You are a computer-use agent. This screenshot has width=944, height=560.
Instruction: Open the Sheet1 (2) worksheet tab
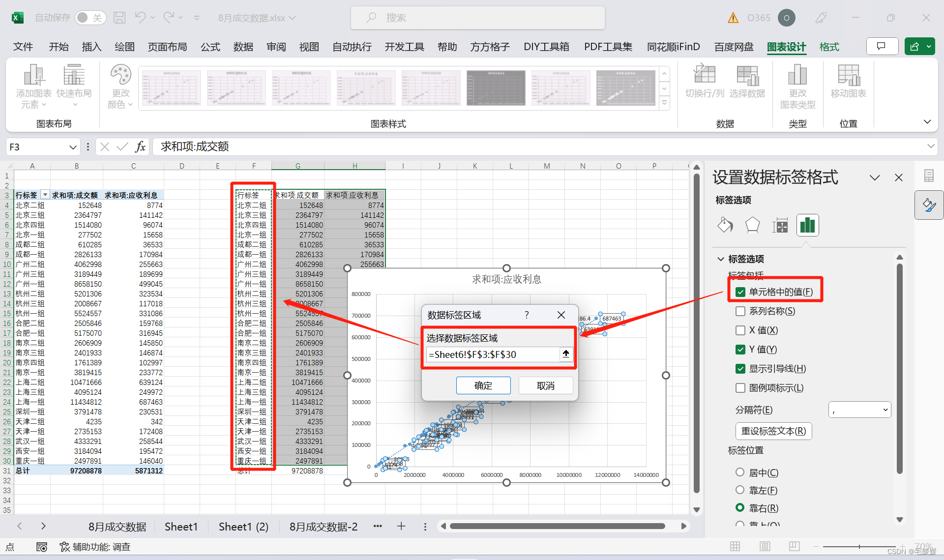pyautogui.click(x=243, y=527)
